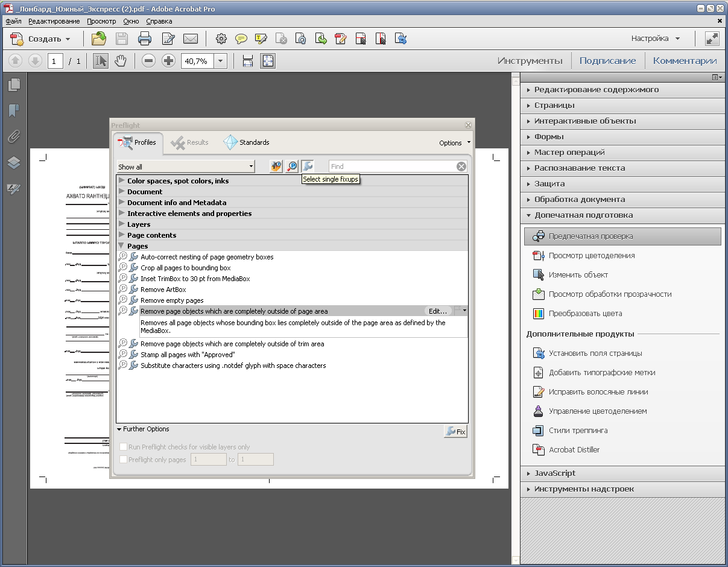Open the Bookmarks panel in left sidebar

pos(14,110)
